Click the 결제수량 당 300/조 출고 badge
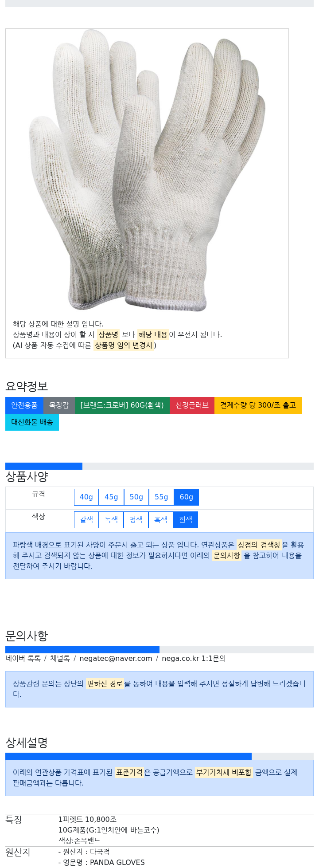The height and width of the screenshot is (868, 319). point(258,405)
